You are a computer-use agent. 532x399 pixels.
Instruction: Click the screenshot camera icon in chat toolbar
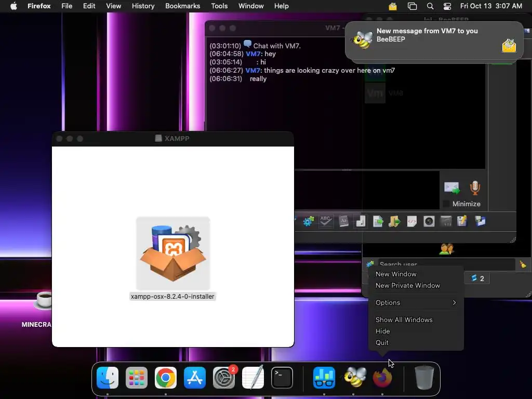(x=429, y=221)
